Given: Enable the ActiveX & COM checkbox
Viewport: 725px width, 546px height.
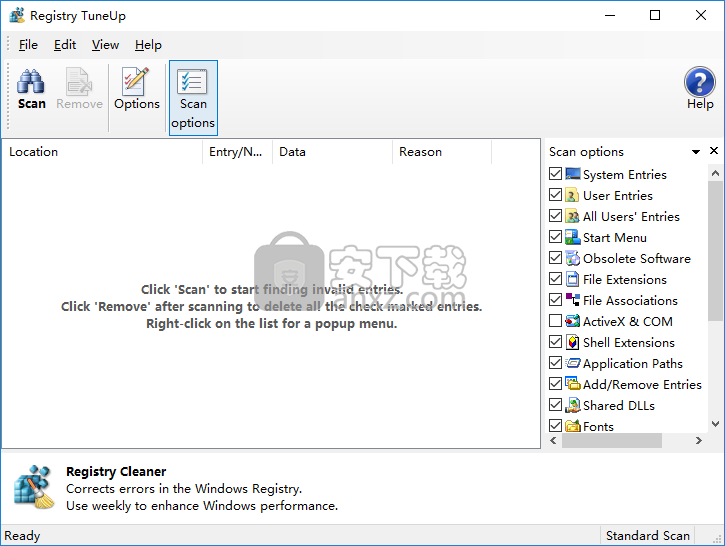Looking at the screenshot, I should (x=555, y=320).
